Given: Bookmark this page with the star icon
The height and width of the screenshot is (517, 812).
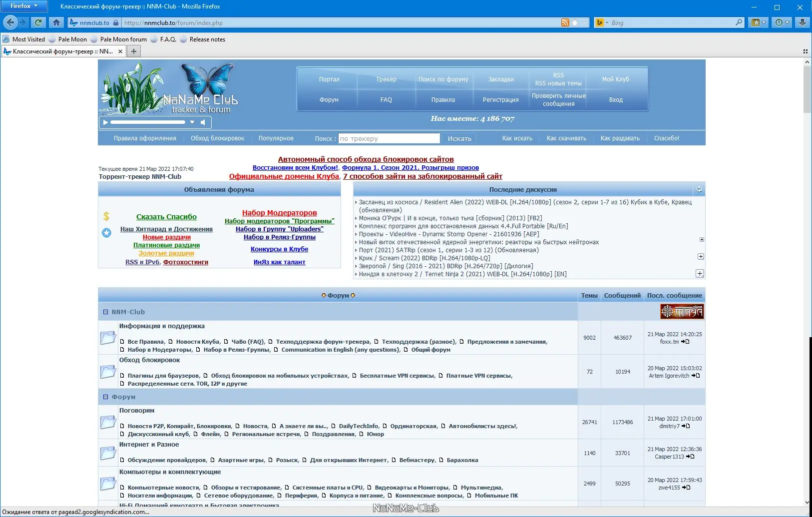Looking at the screenshot, I should pyautogui.click(x=575, y=22).
